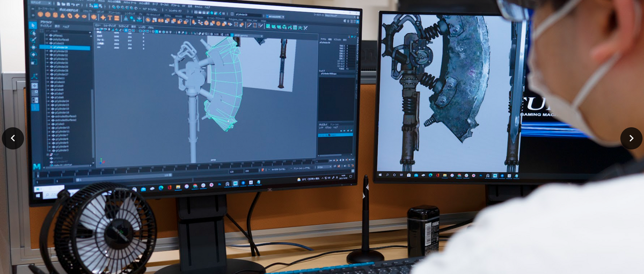Open the Polygons_User shelf tab
Viewport: 644px width, 274px height.
tap(236, 19)
